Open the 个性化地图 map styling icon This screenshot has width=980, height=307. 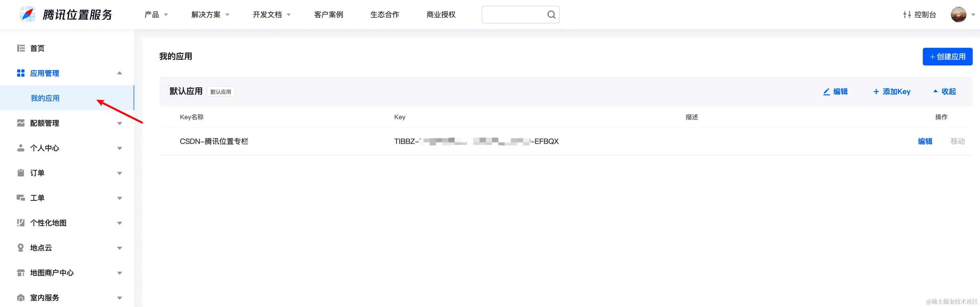(20, 223)
